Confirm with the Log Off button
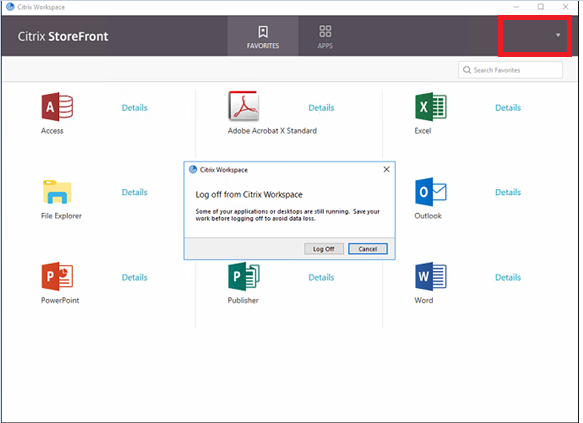The width and height of the screenshot is (583, 423). tap(323, 249)
